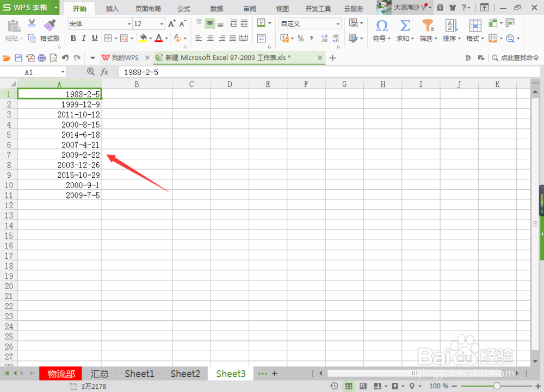Screen dimensions: 544x392
Task: Click the Cut scissors icon
Action: click(x=32, y=23)
